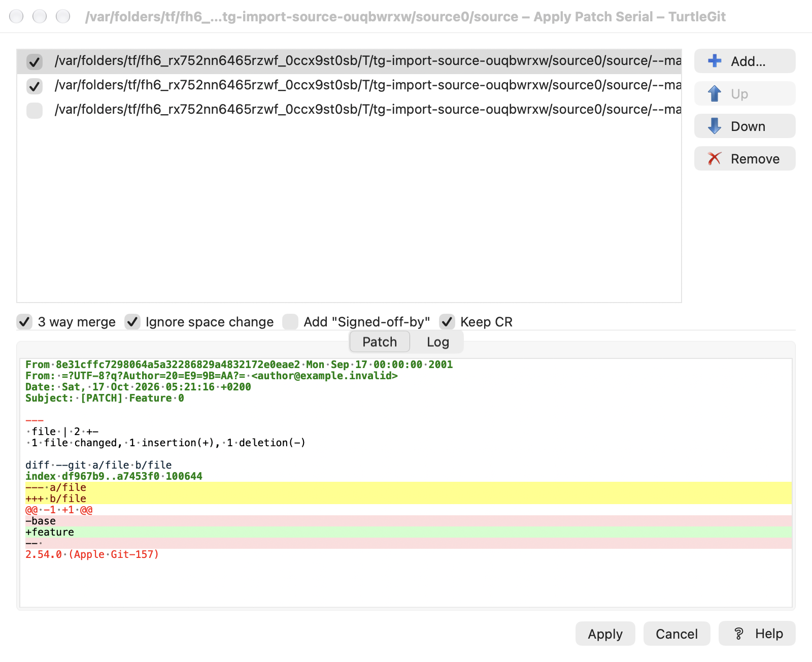Remove the selected patch via Remove
The height and width of the screenshot is (662, 812).
click(745, 158)
